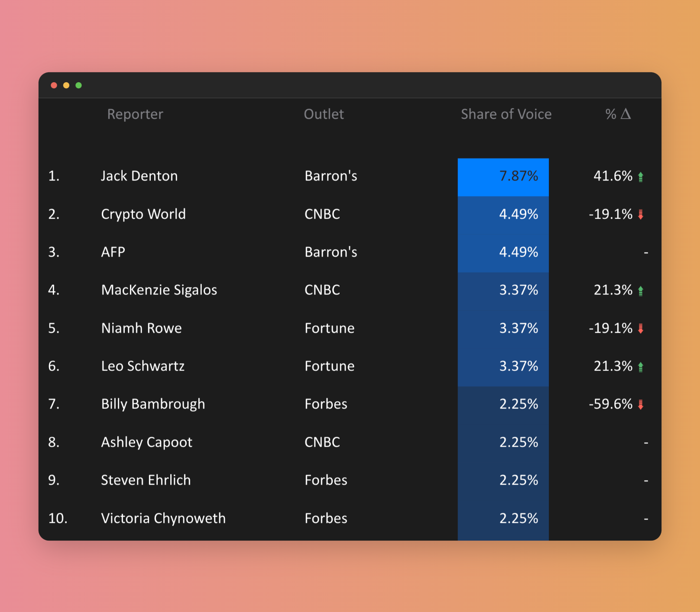Click red down arrow in Niamh Rowe row

[x=641, y=329]
